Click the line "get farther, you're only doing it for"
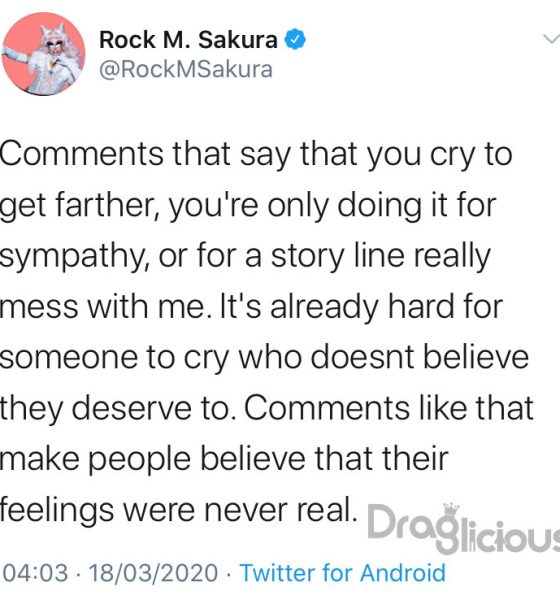560x600 pixels. coord(248,205)
